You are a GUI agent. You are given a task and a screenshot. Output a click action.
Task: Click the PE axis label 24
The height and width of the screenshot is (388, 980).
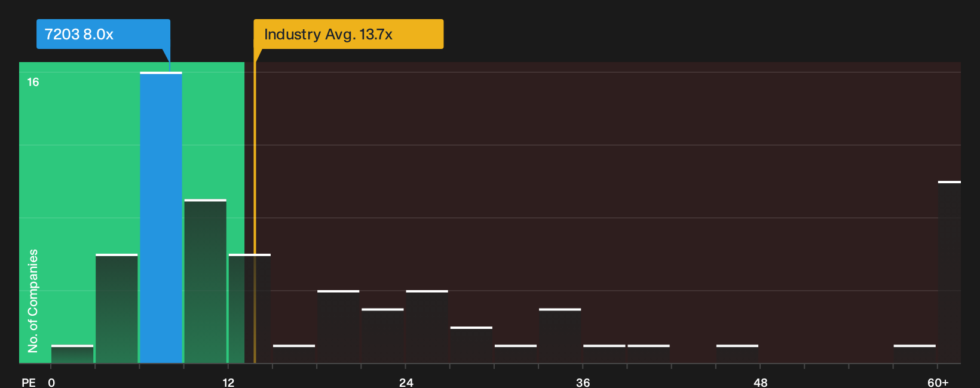coord(406,382)
